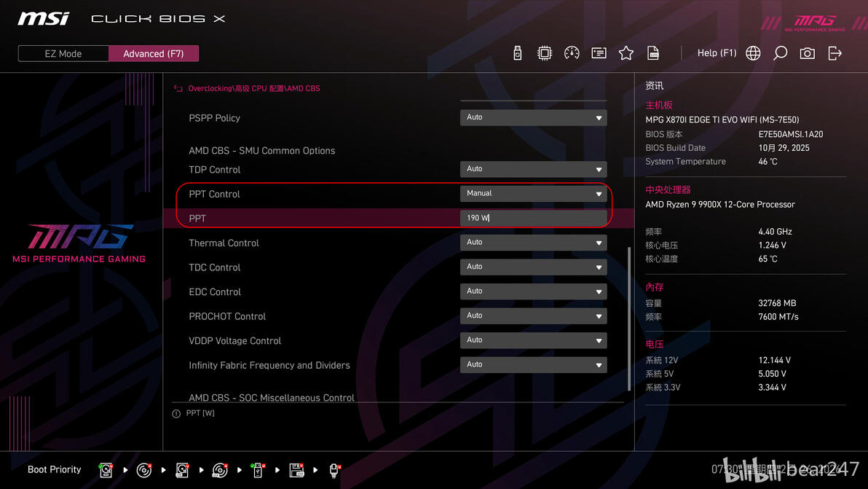Click the PPT [W] help info icon
This screenshot has height=489, width=868.
pyautogui.click(x=176, y=414)
